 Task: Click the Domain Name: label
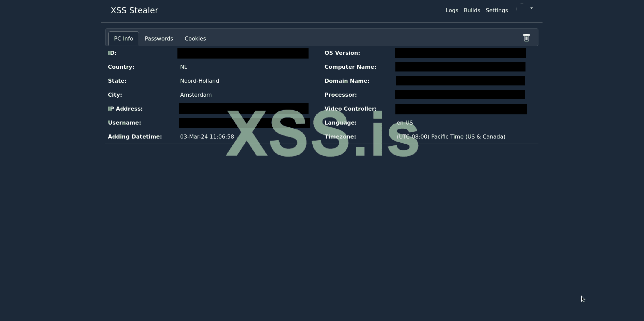tap(347, 81)
